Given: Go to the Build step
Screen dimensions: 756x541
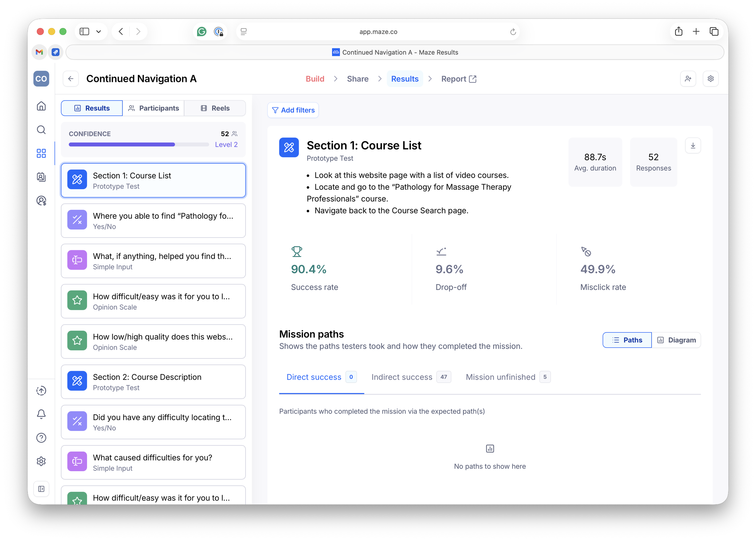Looking at the screenshot, I should [315, 79].
